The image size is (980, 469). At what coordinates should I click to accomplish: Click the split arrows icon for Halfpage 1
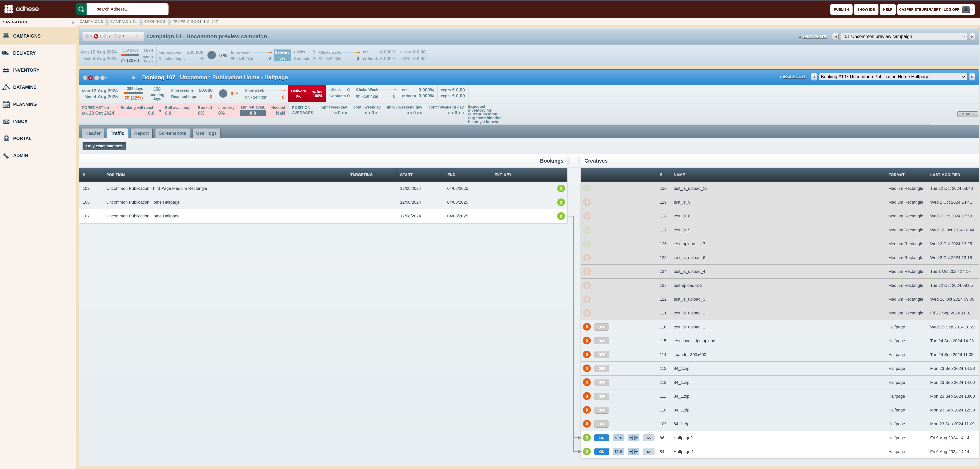[633, 452]
